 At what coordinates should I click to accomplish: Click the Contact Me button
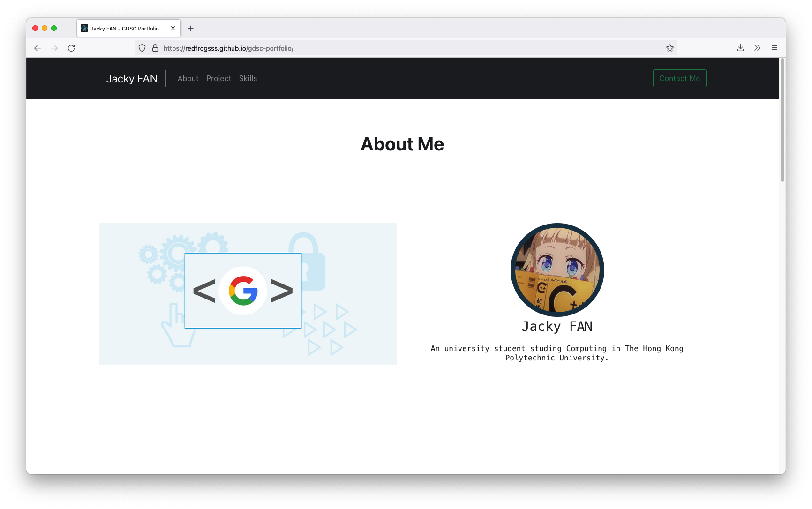click(679, 78)
